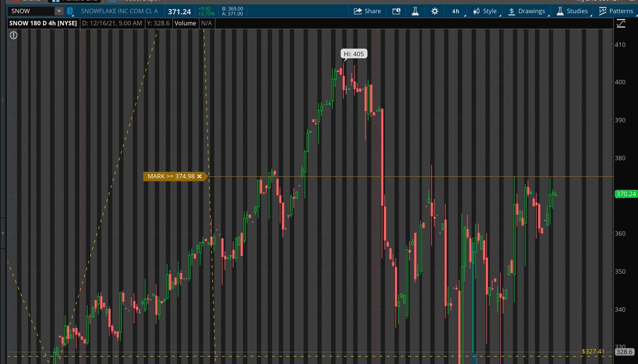Open the Patterns menu
The width and height of the screenshot is (638, 364).
pos(616,11)
